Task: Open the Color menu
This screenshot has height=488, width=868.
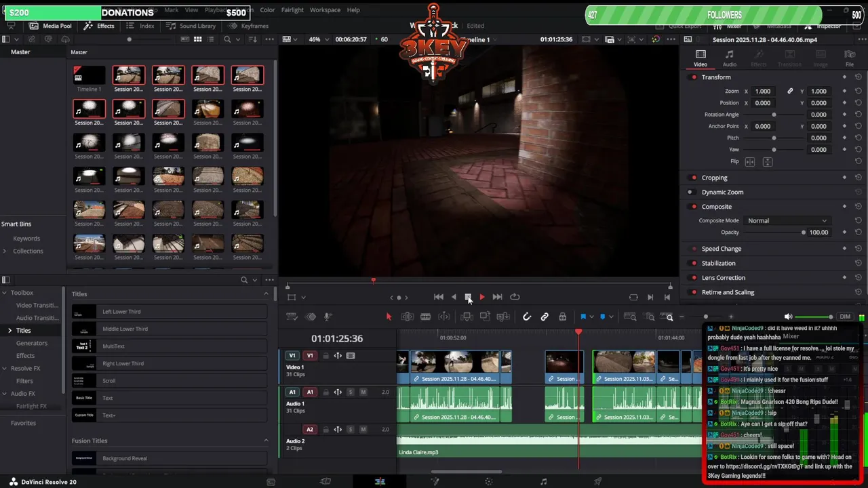Action: coord(267,10)
